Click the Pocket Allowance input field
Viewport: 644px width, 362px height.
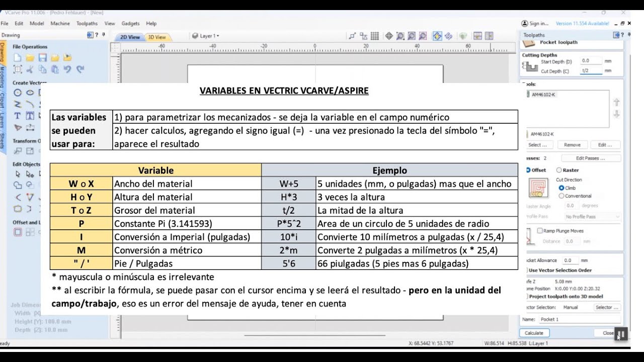(571, 260)
